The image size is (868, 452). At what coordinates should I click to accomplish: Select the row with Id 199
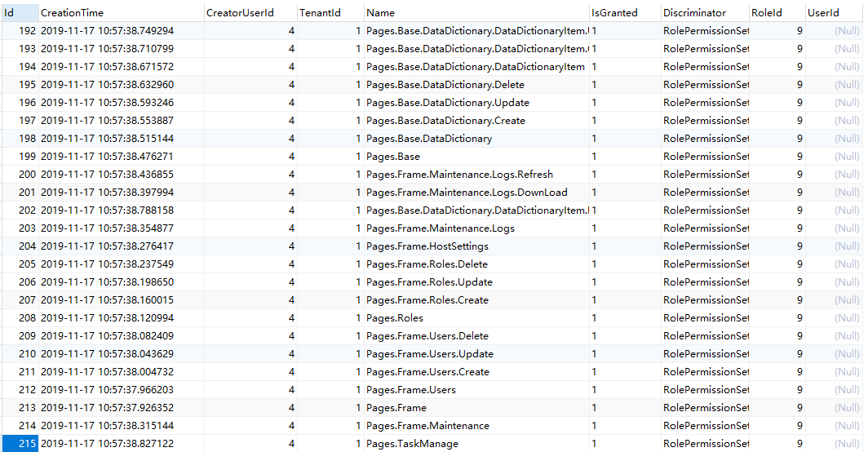click(x=433, y=156)
